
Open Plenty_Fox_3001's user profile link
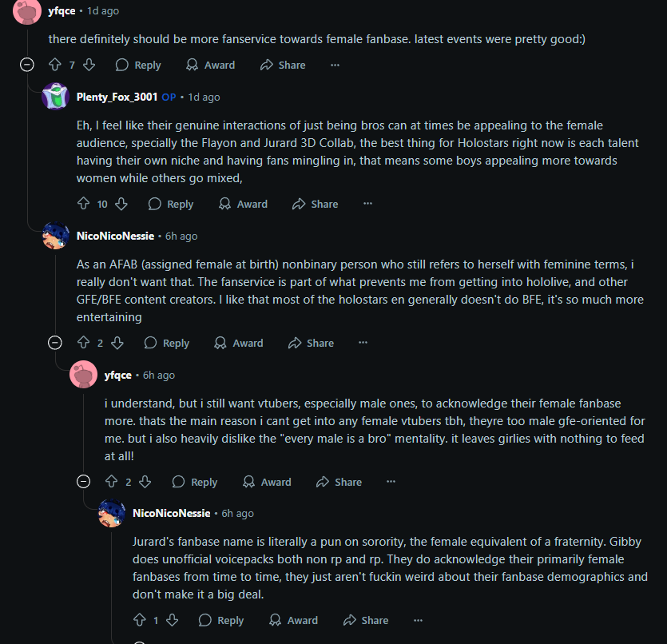tap(117, 97)
